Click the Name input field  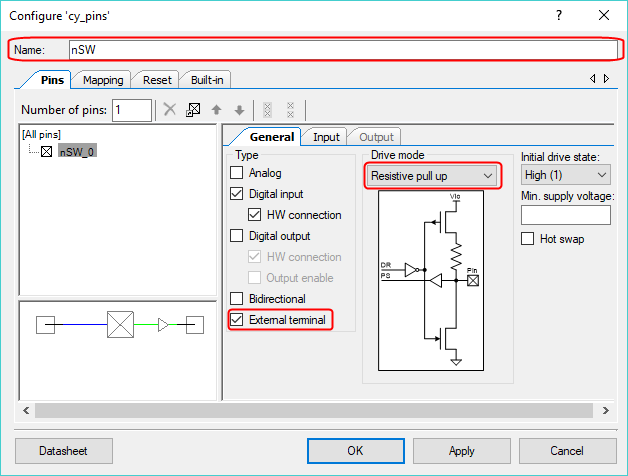tap(340, 49)
